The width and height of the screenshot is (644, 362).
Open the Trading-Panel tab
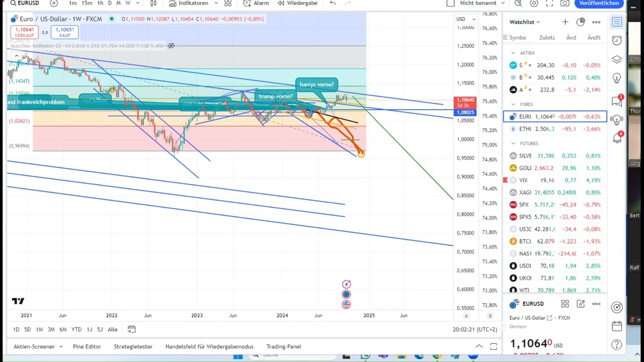pos(283,346)
